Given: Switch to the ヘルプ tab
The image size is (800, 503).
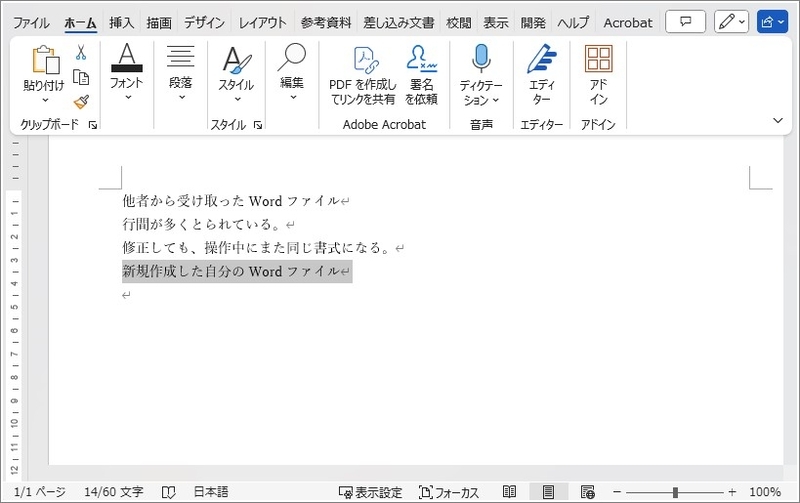Looking at the screenshot, I should pyautogui.click(x=573, y=22).
